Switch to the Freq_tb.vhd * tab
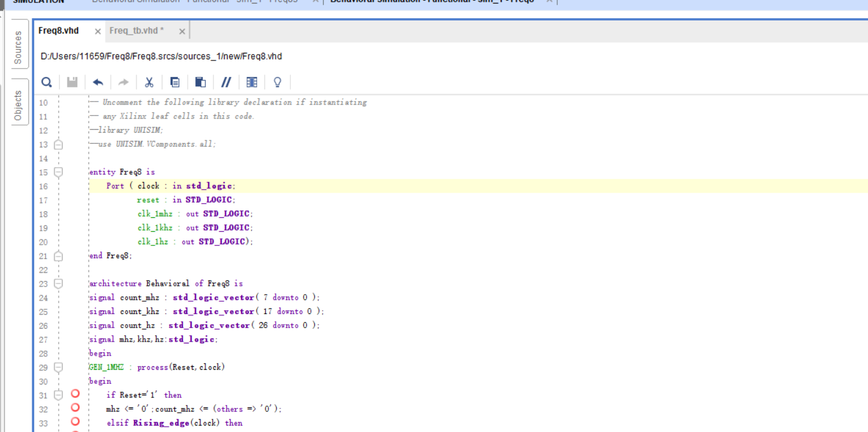868x432 pixels. pyautogui.click(x=137, y=31)
